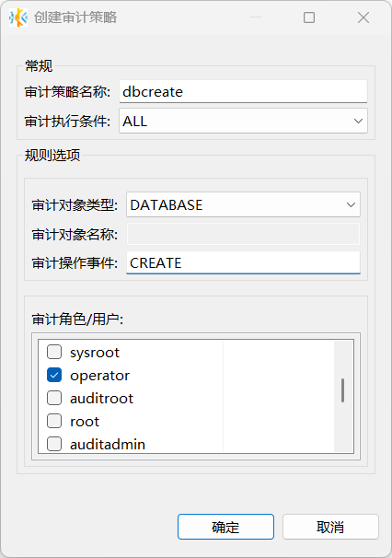Enable the sysroot checkbox
The height and width of the screenshot is (558, 392).
[54, 353]
